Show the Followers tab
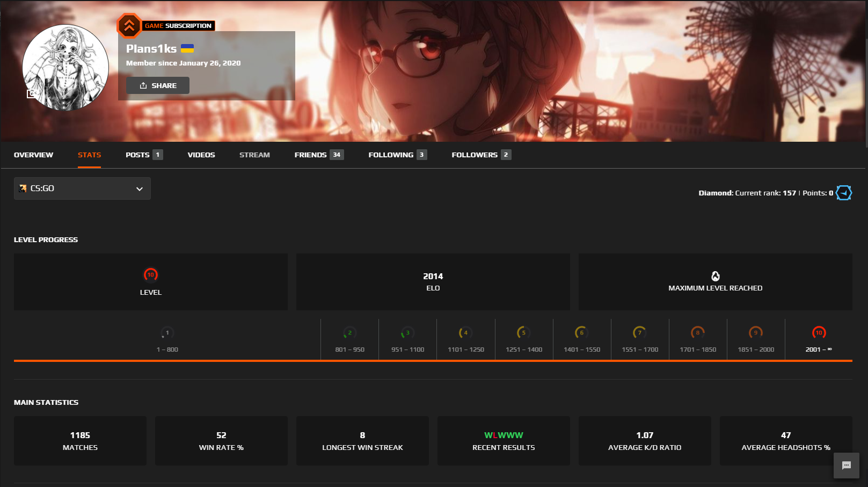Screen dimensions: 868x487 [482, 155]
